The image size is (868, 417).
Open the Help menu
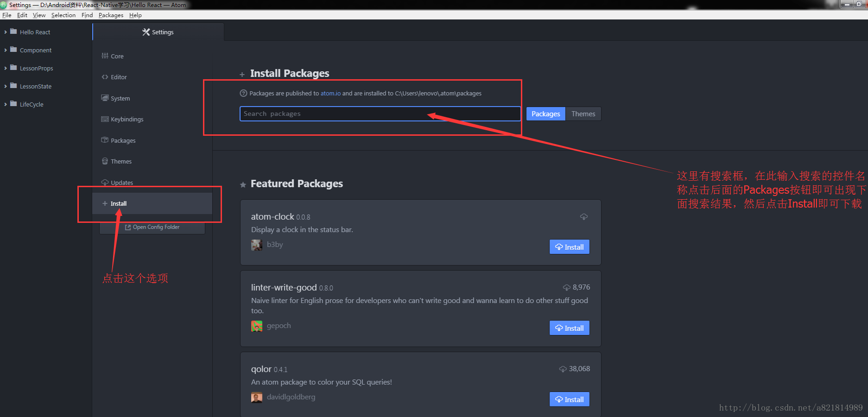click(x=135, y=15)
